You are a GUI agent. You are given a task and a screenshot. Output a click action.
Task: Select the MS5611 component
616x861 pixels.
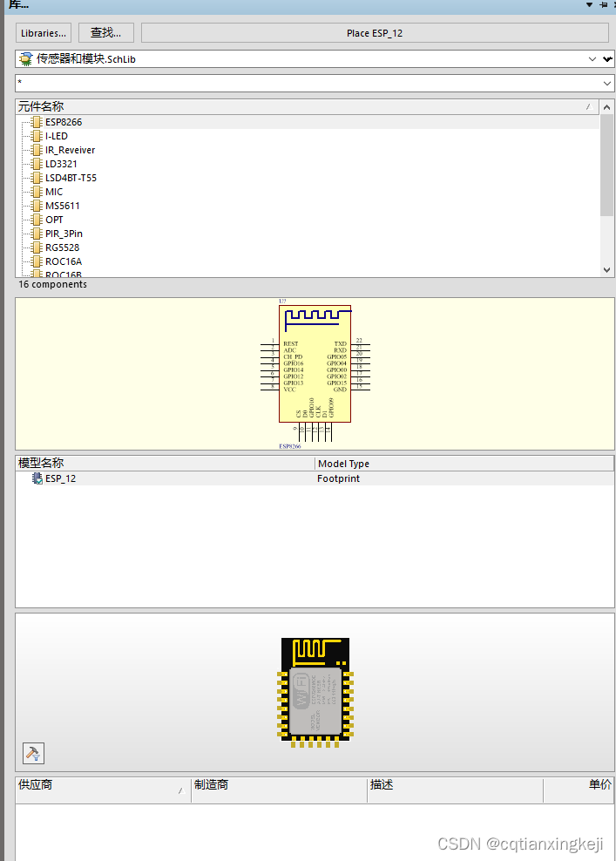[63, 206]
